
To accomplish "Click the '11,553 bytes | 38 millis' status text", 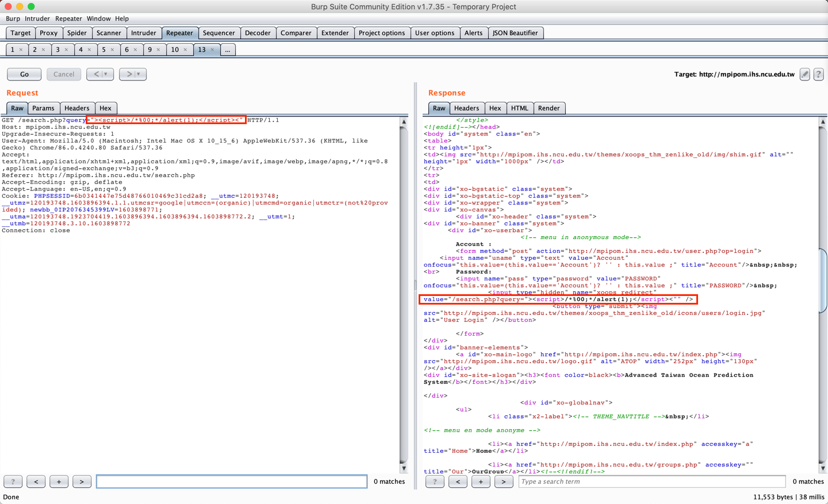I will (789, 497).
